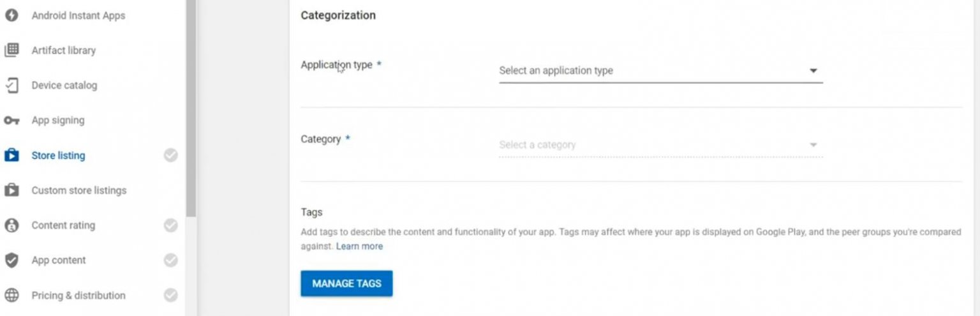Screen dimensions: 980x316
Task: Follow the Learn more link under Tags
Action: point(359,246)
